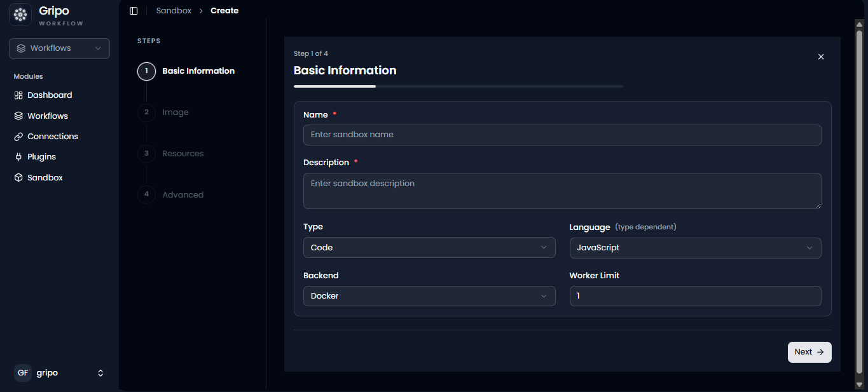
Task: Expand the Type dropdown showing Code
Action: pos(429,248)
